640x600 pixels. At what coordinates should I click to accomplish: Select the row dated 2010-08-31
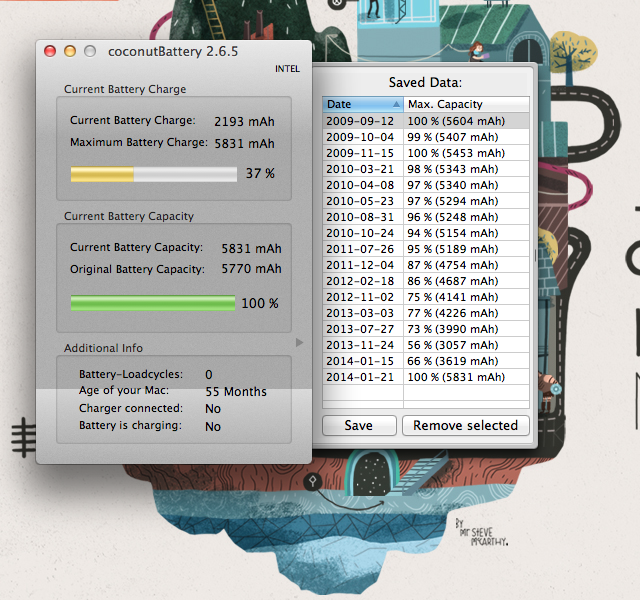click(426, 217)
